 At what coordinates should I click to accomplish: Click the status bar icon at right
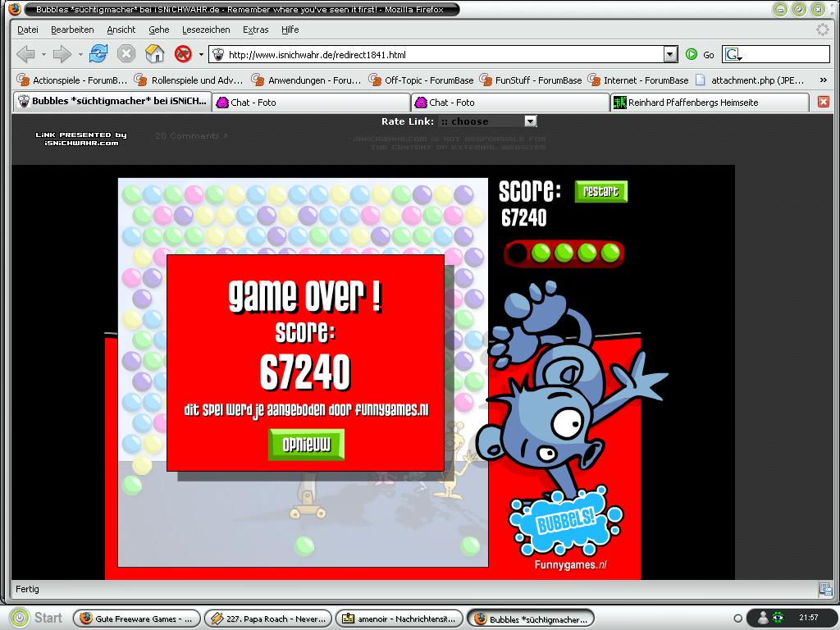click(825, 589)
